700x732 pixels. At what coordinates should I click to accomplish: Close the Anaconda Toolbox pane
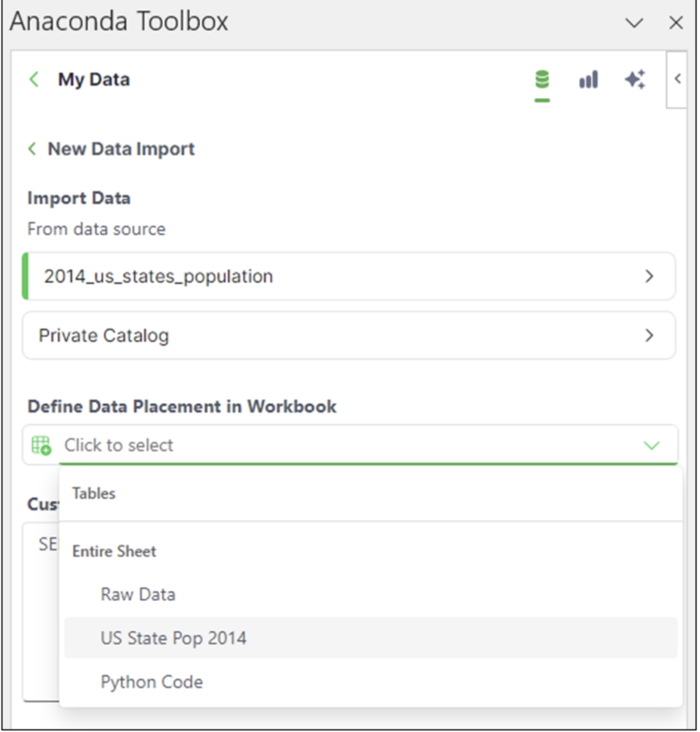tap(676, 22)
